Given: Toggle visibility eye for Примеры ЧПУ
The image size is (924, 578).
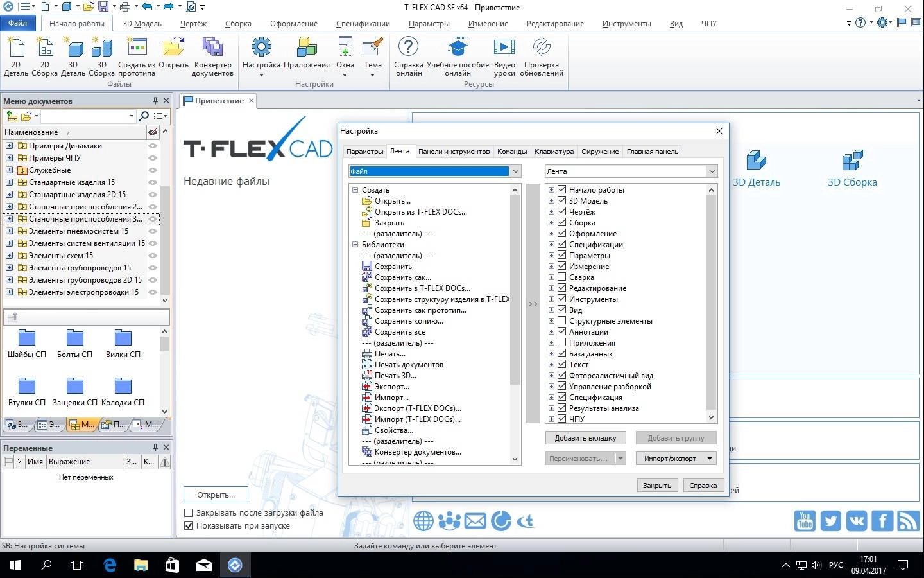Looking at the screenshot, I should 153,158.
